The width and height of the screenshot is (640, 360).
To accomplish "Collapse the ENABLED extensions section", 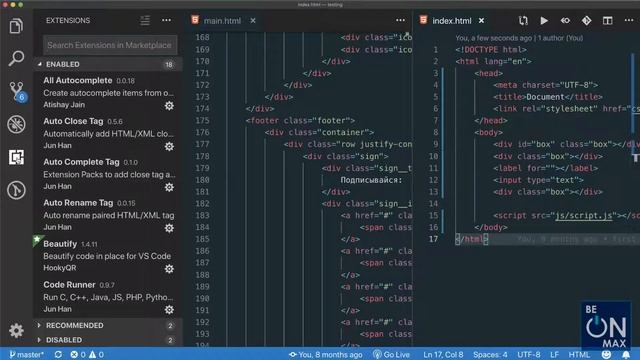I will click(108, 64).
